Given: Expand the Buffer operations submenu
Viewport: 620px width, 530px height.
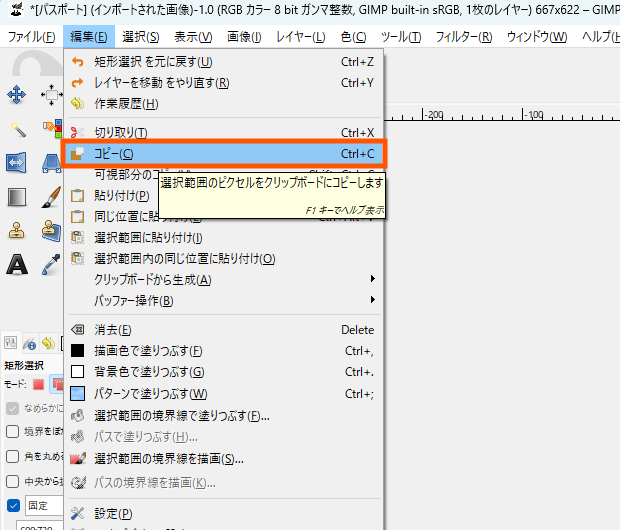Looking at the screenshot, I should click(223, 301).
